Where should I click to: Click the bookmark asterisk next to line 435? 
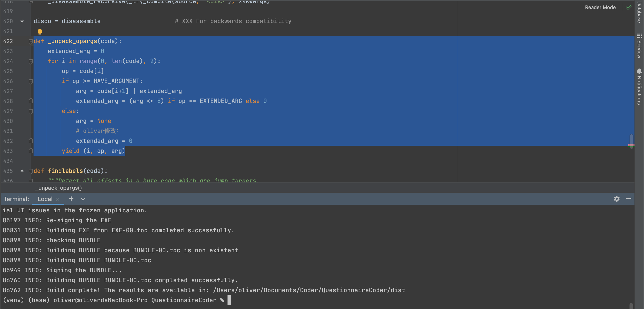tap(22, 171)
